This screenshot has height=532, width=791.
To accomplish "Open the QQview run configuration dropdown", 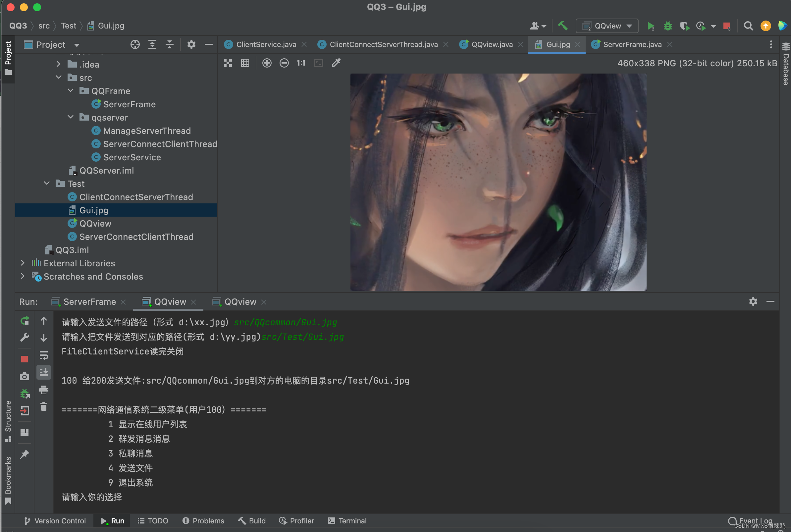I will pos(607,26).
